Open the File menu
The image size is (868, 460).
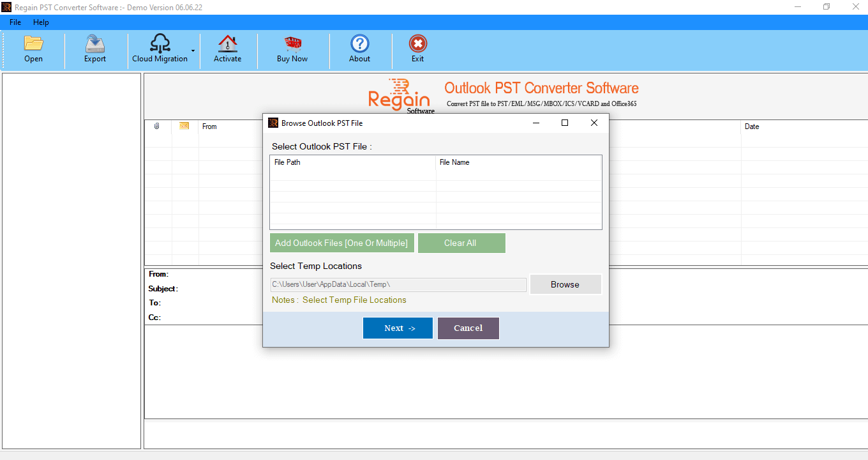click(x=15, y=22)
